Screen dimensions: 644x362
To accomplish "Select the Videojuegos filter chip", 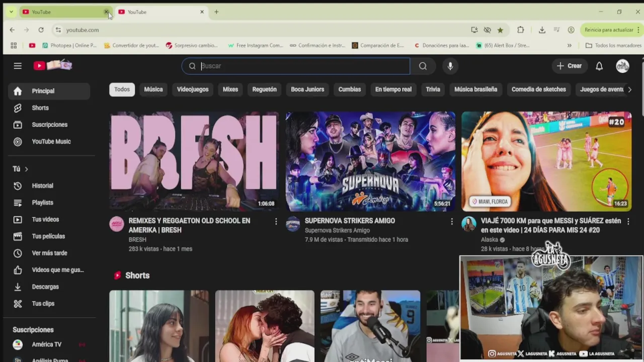I will (x=193, y=89).
